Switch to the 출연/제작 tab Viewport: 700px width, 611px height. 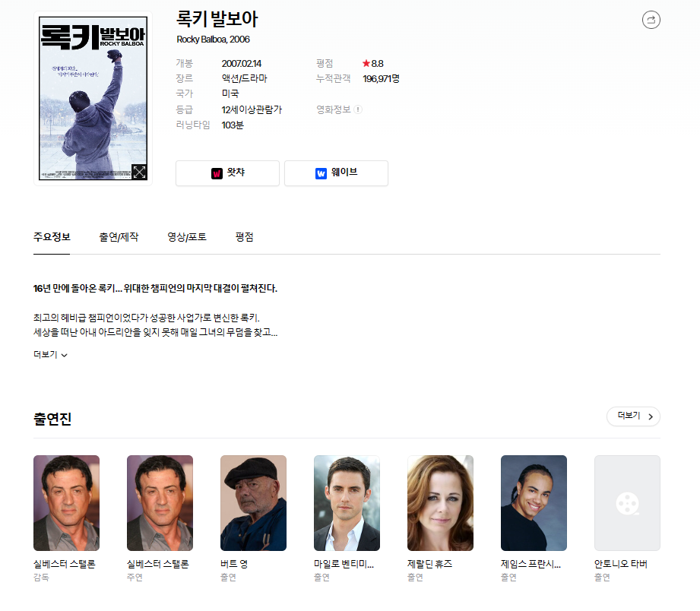[x=119, y=237]
